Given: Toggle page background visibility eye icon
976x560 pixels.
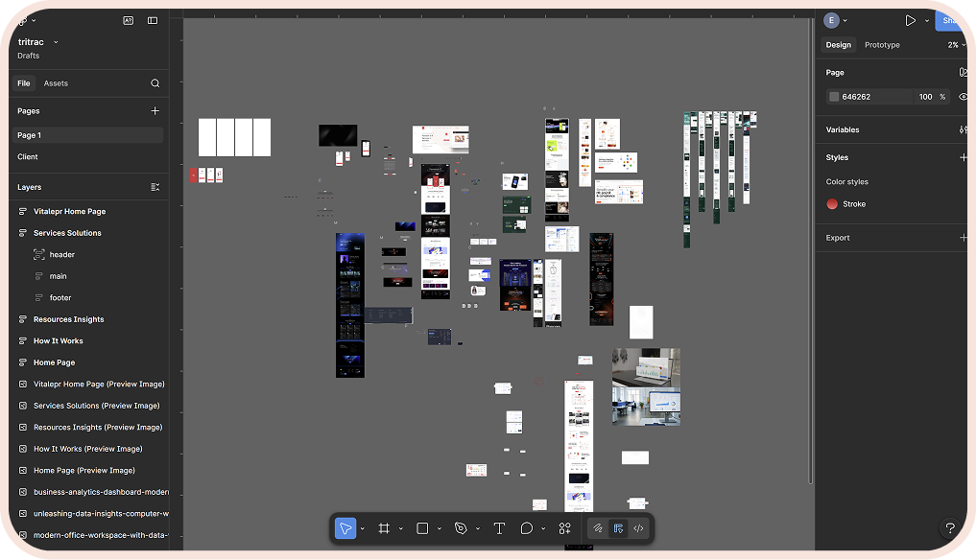Looking at the screenshot, I should [963, 97].
